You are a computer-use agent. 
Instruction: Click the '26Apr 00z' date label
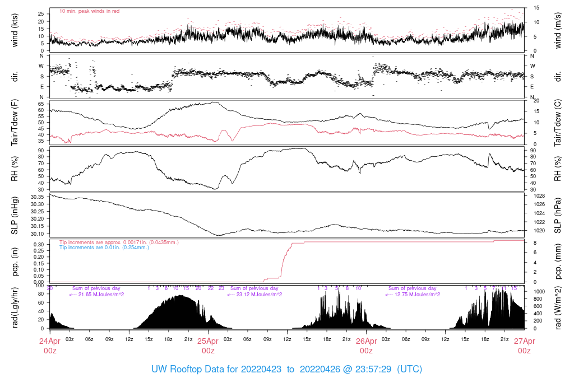[366, 346]
